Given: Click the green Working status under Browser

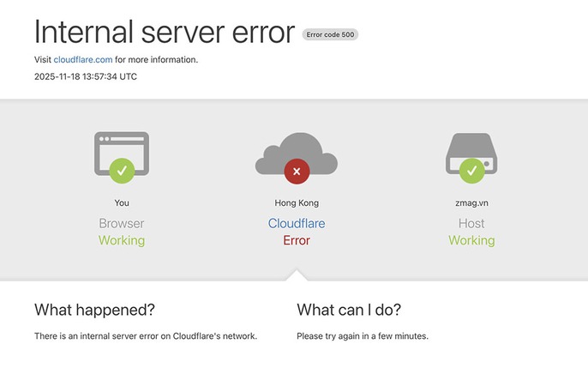Looking at the screenshot, I should pos(122,240).
